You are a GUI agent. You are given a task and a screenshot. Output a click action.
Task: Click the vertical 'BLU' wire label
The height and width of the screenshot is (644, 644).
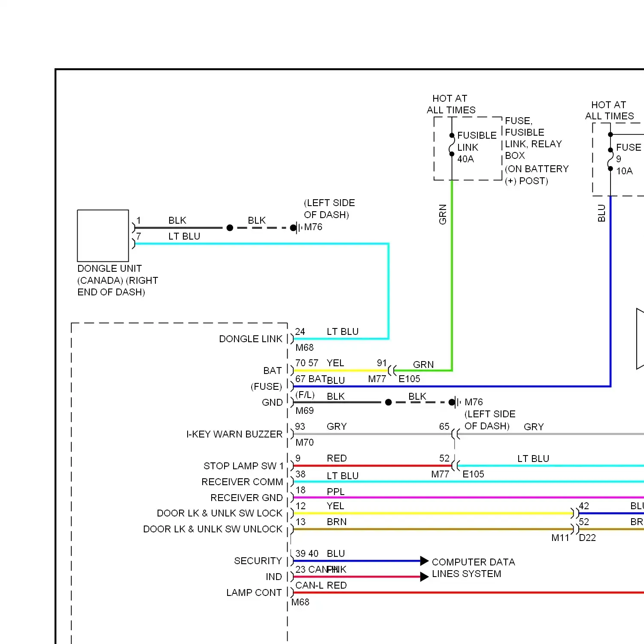click(x=601, y=213)
